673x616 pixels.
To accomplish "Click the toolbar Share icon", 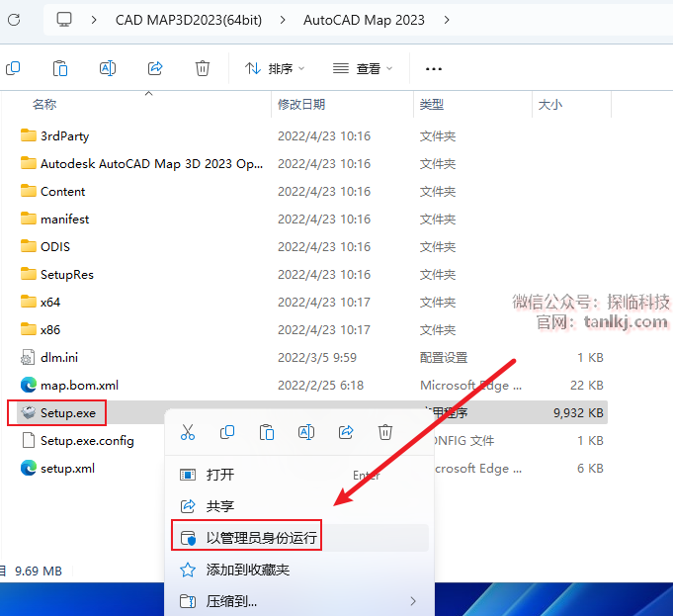I will pyautogui.click(x=155, y=68).
